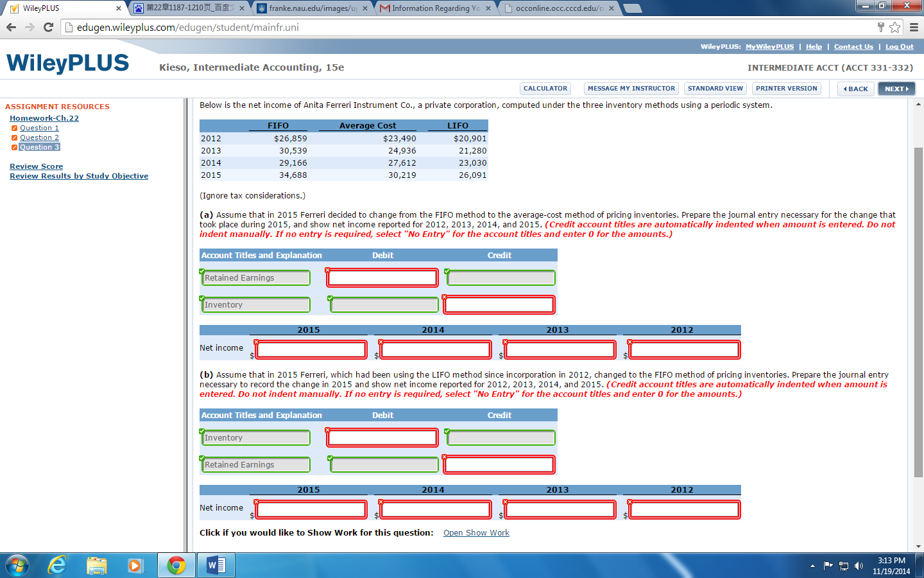Click part (a) 2013 net income field

560,350
